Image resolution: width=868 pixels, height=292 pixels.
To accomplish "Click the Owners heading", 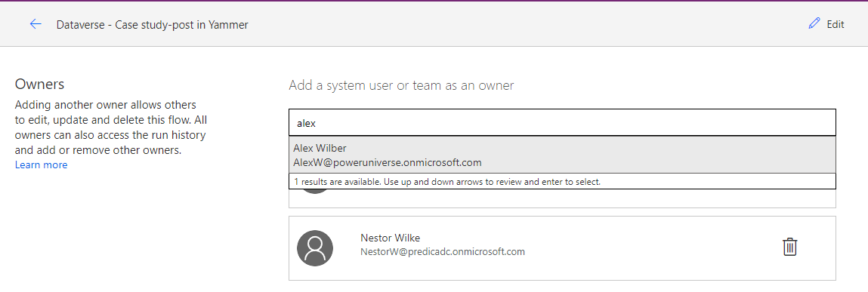I will coord(40,84).
